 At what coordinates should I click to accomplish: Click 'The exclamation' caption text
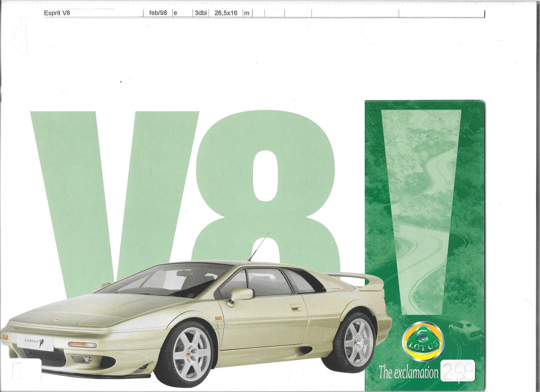coord(408,372)
